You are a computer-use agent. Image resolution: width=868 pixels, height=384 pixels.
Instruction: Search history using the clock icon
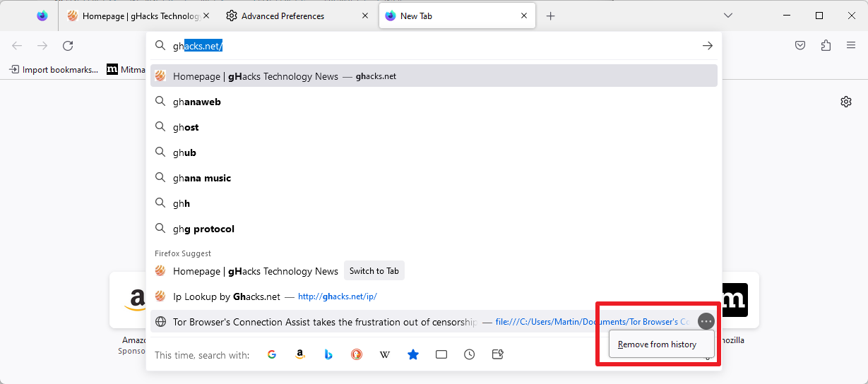(x=470, y=354)
